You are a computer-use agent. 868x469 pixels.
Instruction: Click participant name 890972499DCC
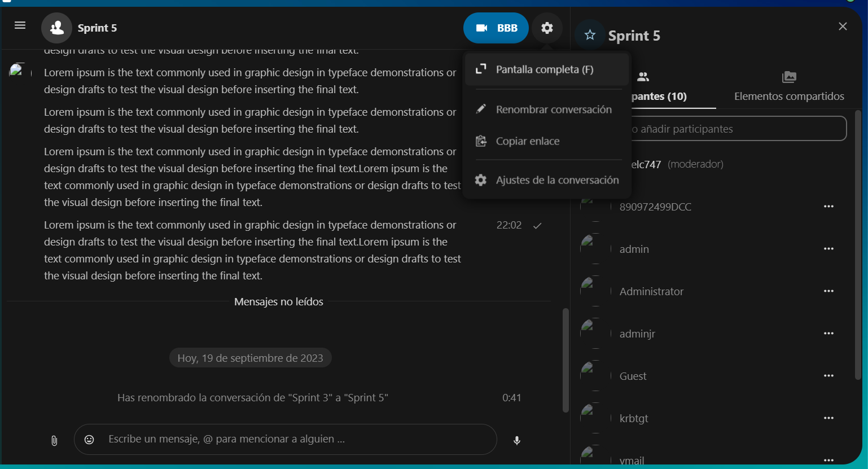(655, 207)
